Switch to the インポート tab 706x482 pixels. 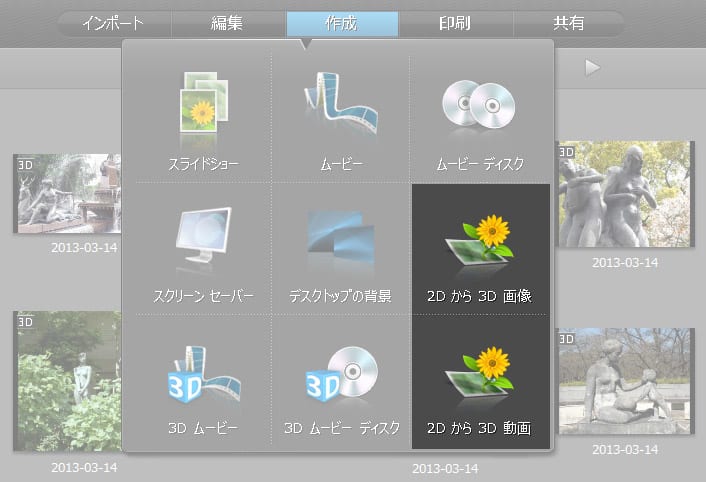[112, 23]
